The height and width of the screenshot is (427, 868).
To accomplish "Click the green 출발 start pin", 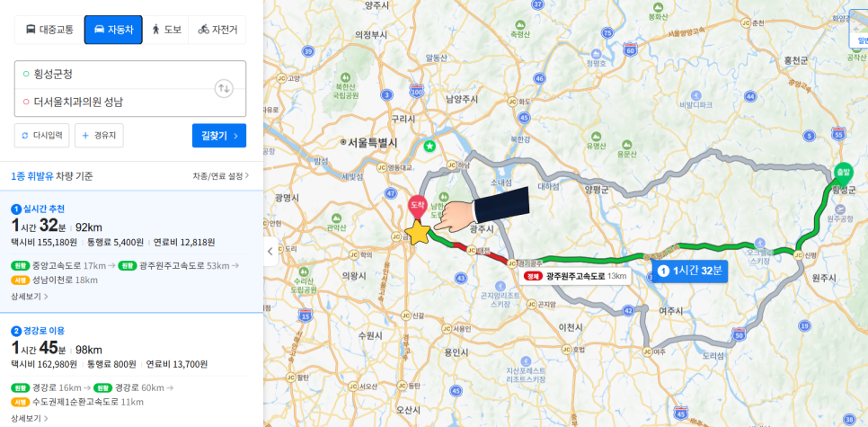I will [x=843, y=173].
